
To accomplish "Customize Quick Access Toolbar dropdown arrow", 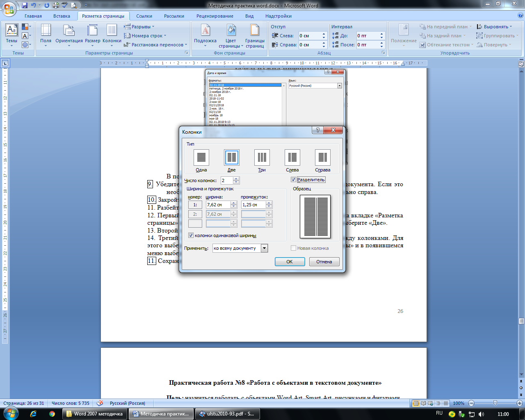I will click(86, 6).
